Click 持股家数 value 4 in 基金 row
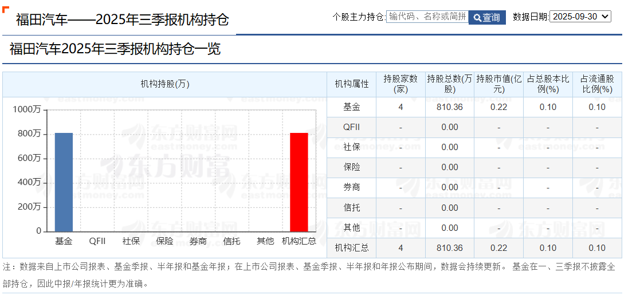Screen dimensions: 644x295 pyautogui.click(x=401, y=107)
